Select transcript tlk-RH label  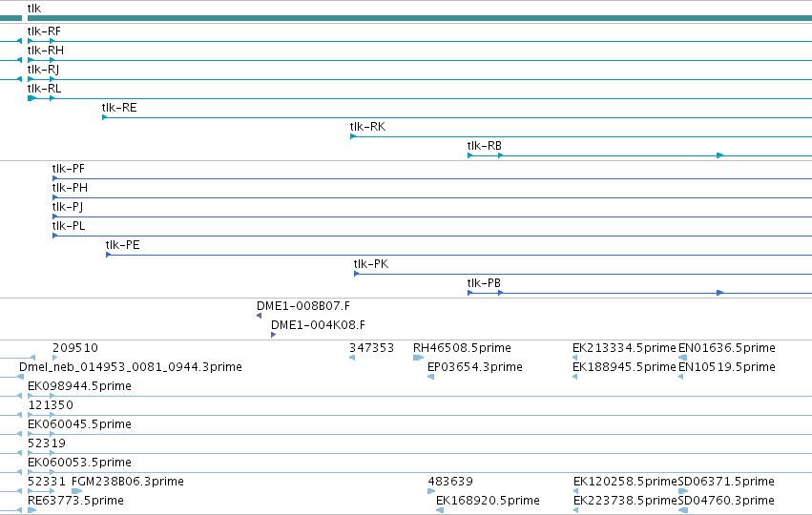46,51
